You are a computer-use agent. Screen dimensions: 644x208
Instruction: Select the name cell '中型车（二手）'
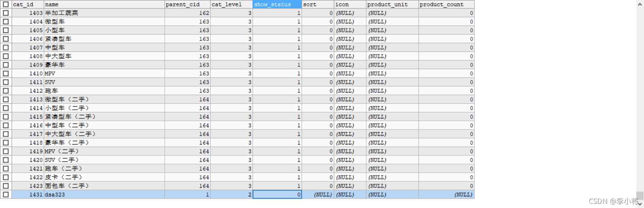[104, 125]
